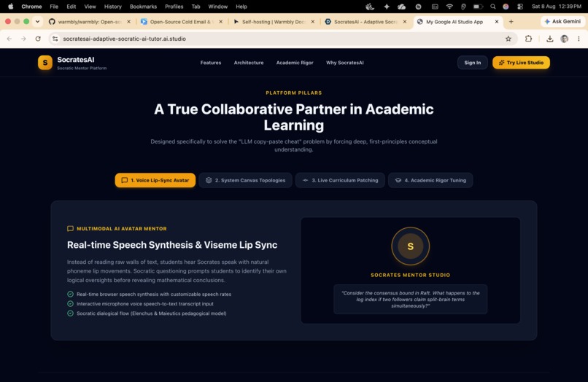Click the date and time in menu bar

click(557, 7)
